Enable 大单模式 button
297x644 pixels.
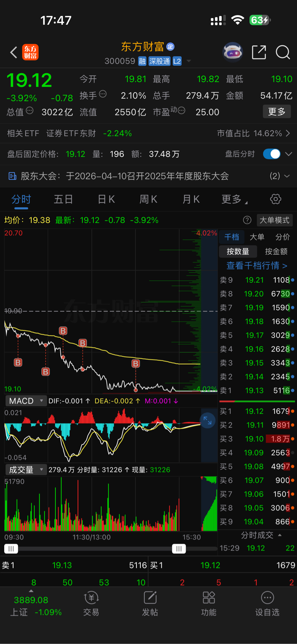pyautogui.click(x=274, y=220)
